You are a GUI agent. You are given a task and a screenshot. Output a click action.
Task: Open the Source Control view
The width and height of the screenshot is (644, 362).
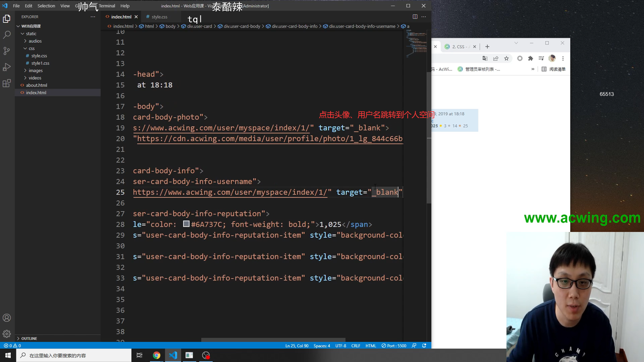coord(7,51)
